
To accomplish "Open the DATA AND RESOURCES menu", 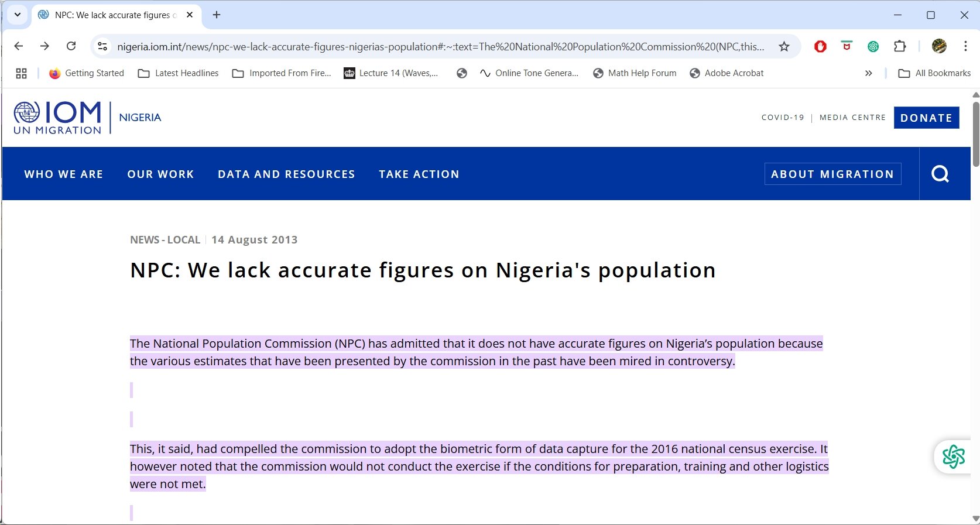I will click(x=286, y=174).
